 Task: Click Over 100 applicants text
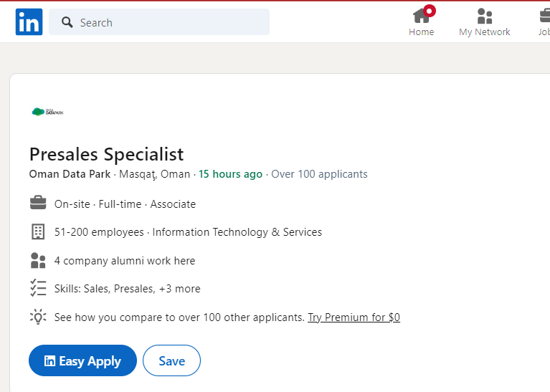(319, 174)
